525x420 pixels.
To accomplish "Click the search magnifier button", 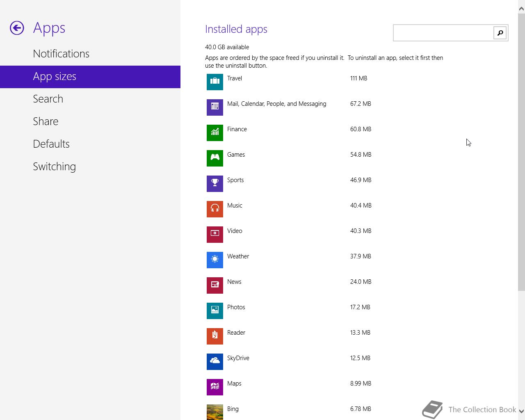I will click(500, 33).
